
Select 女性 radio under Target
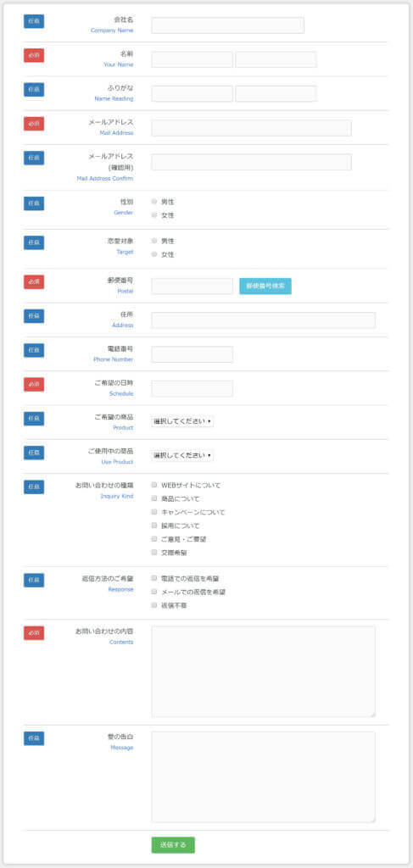coord(154,254)
